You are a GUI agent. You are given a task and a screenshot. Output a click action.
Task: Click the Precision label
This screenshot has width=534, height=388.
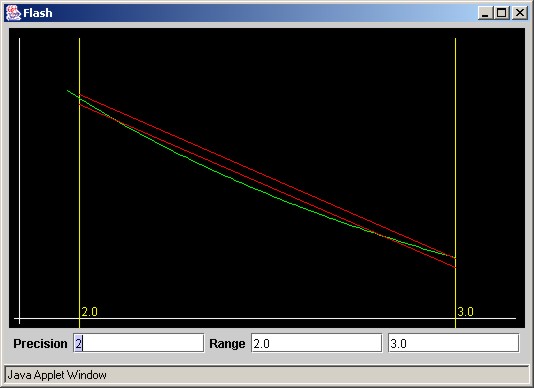(40, 343)
